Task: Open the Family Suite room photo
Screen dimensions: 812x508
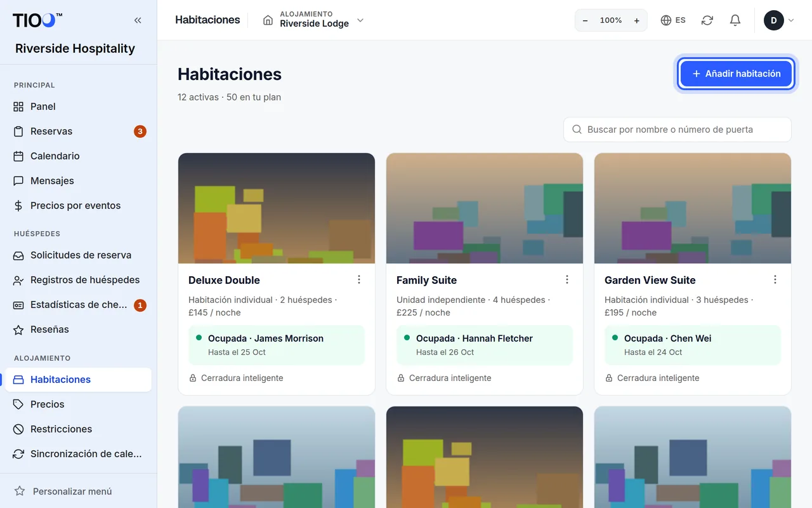Action: 485,208
